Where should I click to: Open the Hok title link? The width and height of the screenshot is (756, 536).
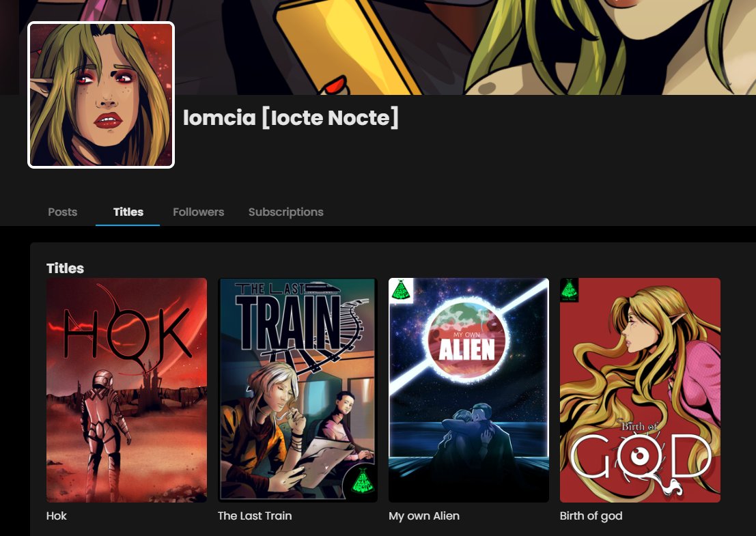tap(56, 516)
